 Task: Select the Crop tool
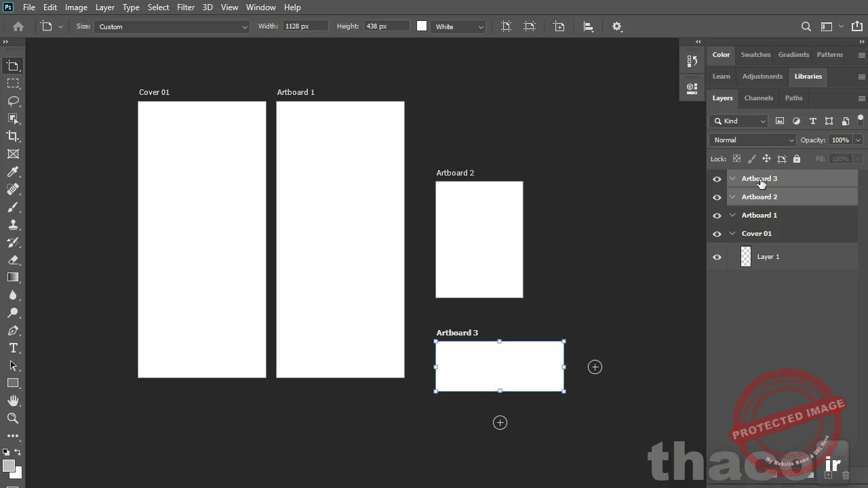pos(14,136)
